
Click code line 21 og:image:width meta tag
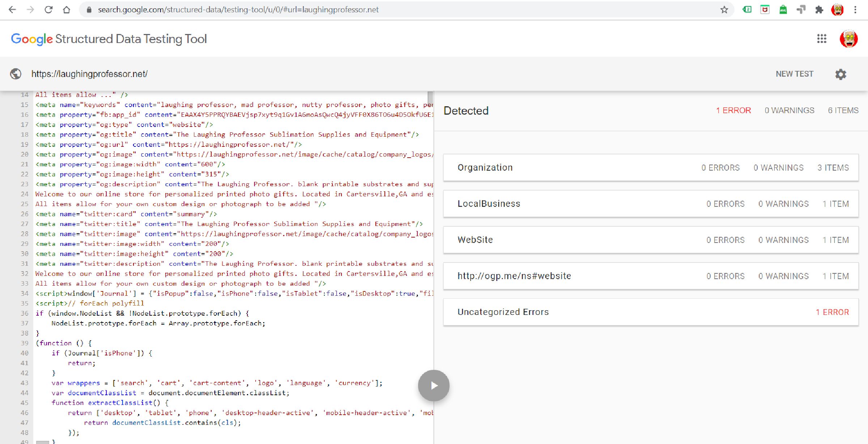pos(130,165)
